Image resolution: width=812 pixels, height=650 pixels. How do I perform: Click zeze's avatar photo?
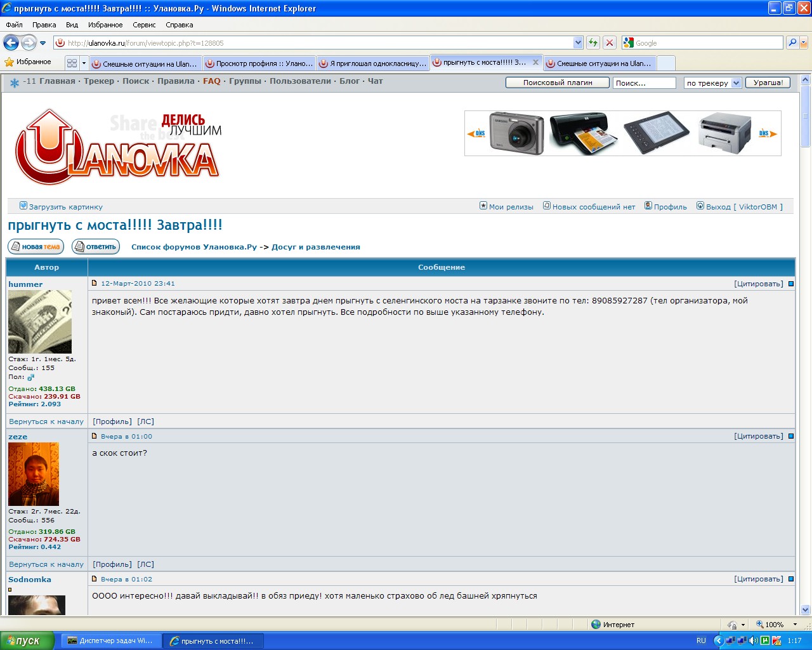coord(33,473)
